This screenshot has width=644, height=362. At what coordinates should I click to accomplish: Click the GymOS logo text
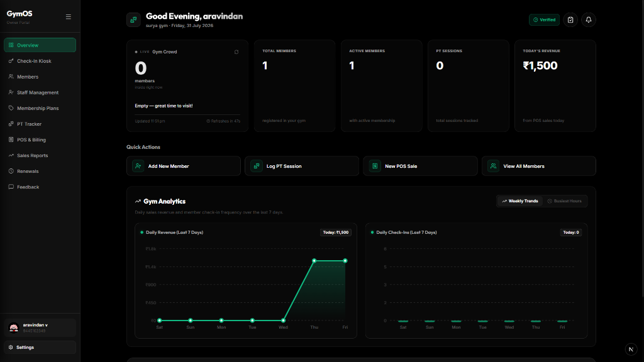click(19, 14)
